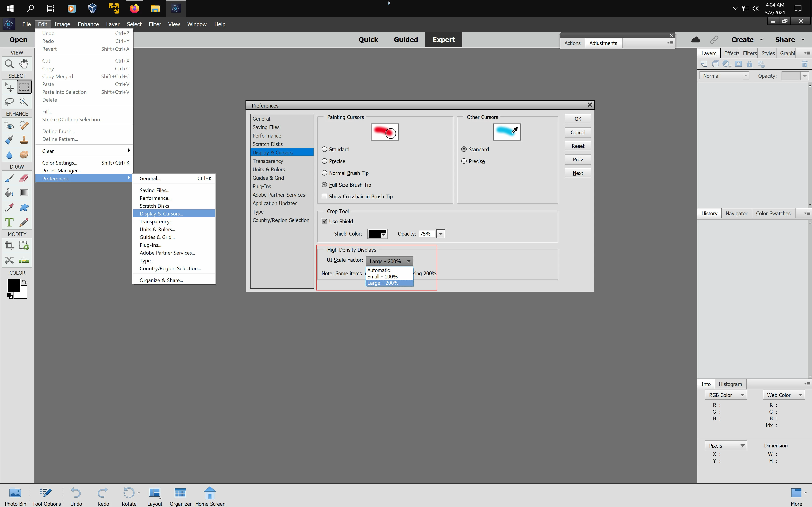Select Precise under Other Cursors
Screen dimensions: 812x507
point(464,161)
